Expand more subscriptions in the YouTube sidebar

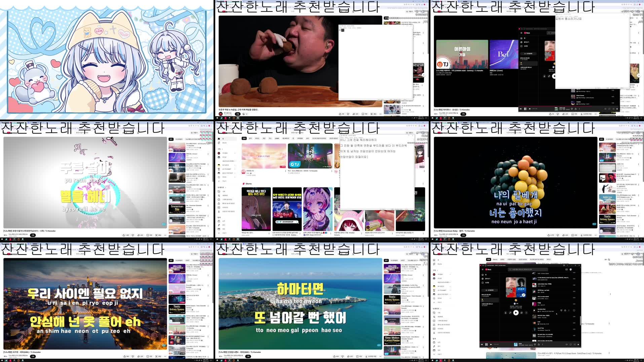219,181
